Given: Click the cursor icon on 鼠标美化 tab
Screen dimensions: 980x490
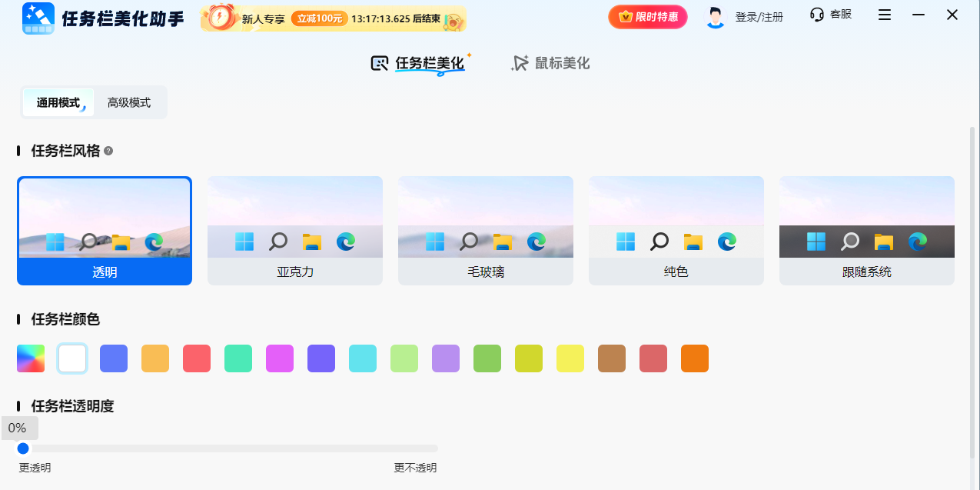Looking at the screenshot, I should pos(519,62).
